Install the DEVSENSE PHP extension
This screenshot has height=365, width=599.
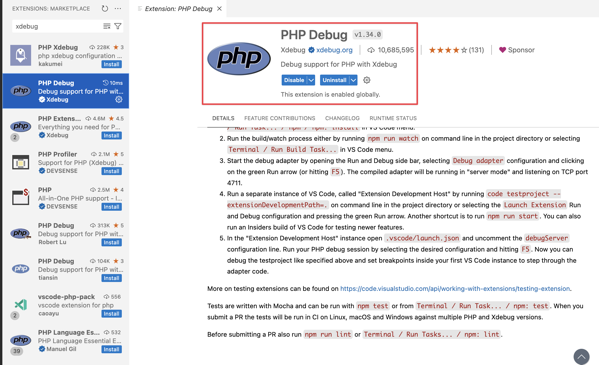point(112,207)
